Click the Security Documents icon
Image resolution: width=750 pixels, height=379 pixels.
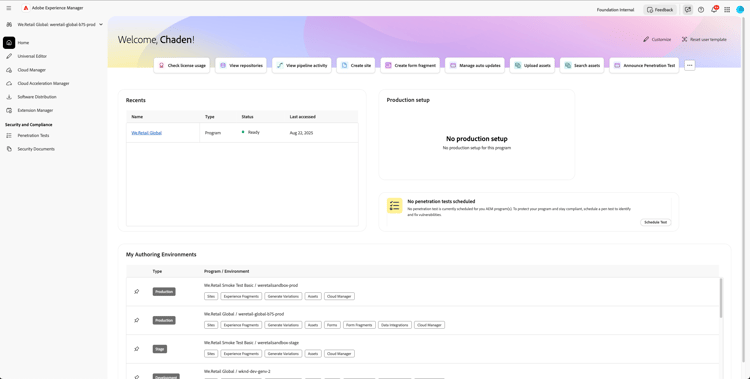coord(9,149)
